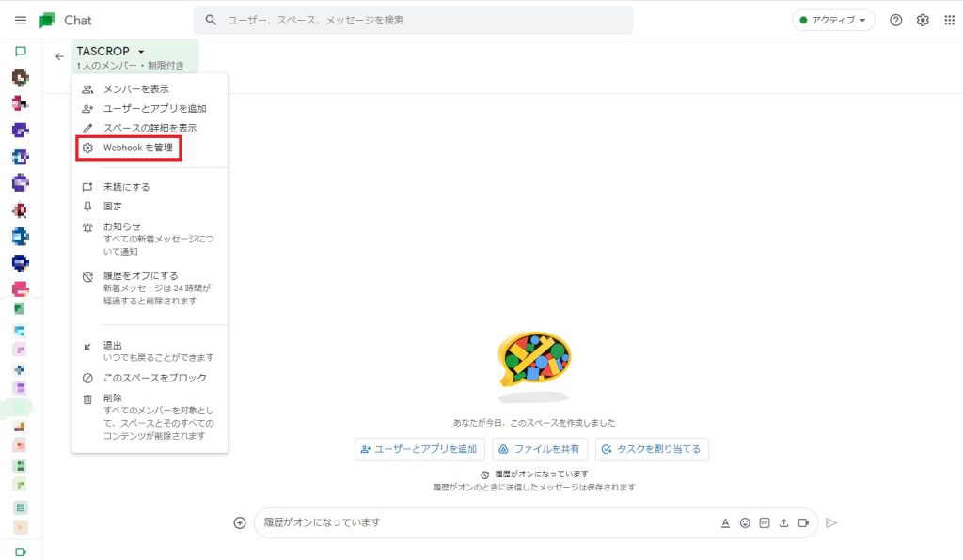Mark as unread with 未読にする

(150, 187)
